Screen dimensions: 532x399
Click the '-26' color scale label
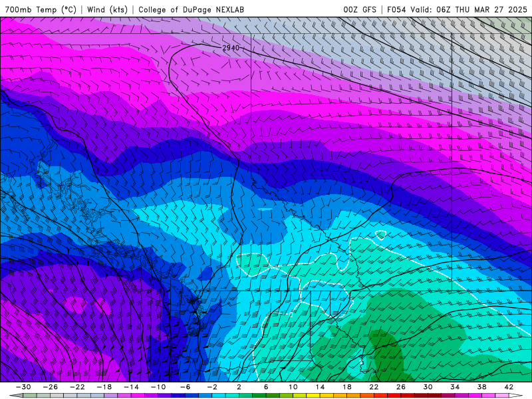51,387
